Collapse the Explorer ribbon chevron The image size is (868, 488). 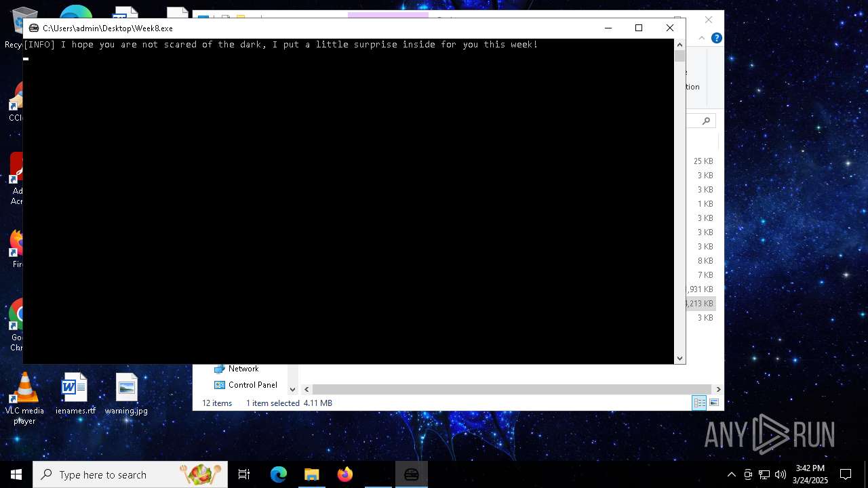(x=702, y=38)
